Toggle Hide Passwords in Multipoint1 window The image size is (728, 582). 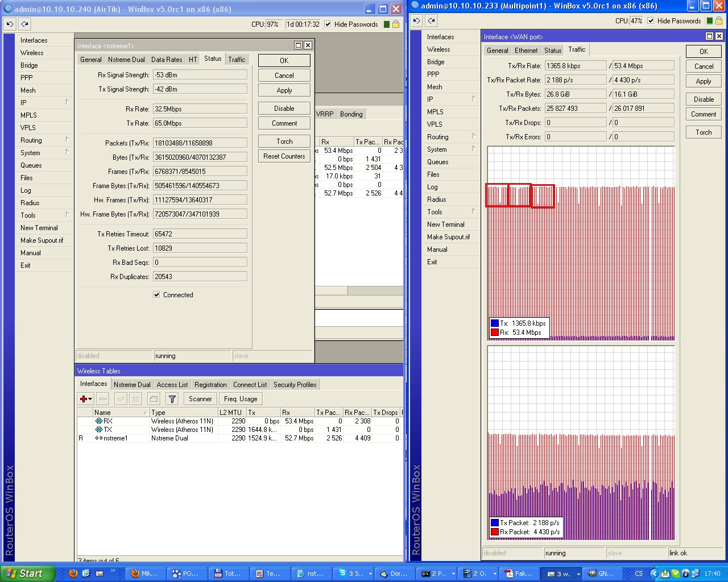pos(651,21)
